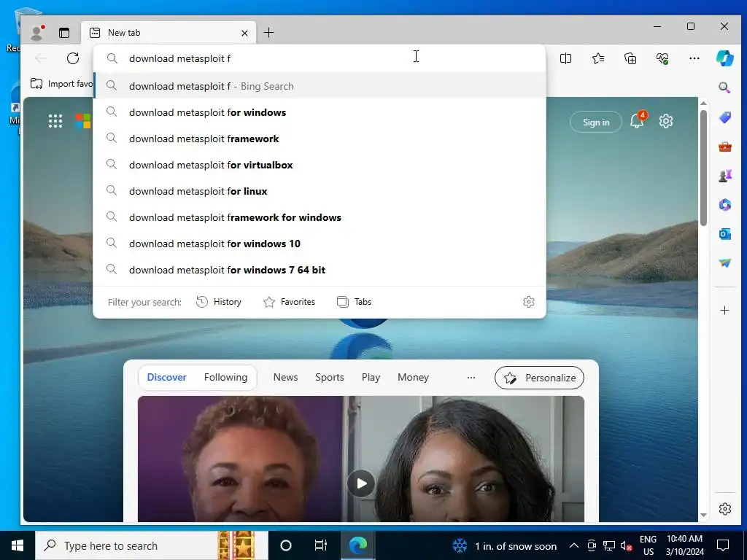Pick "download metasploit for virtualbox" suggestion
The image size is (747, 560).
[x=320, y=165]
